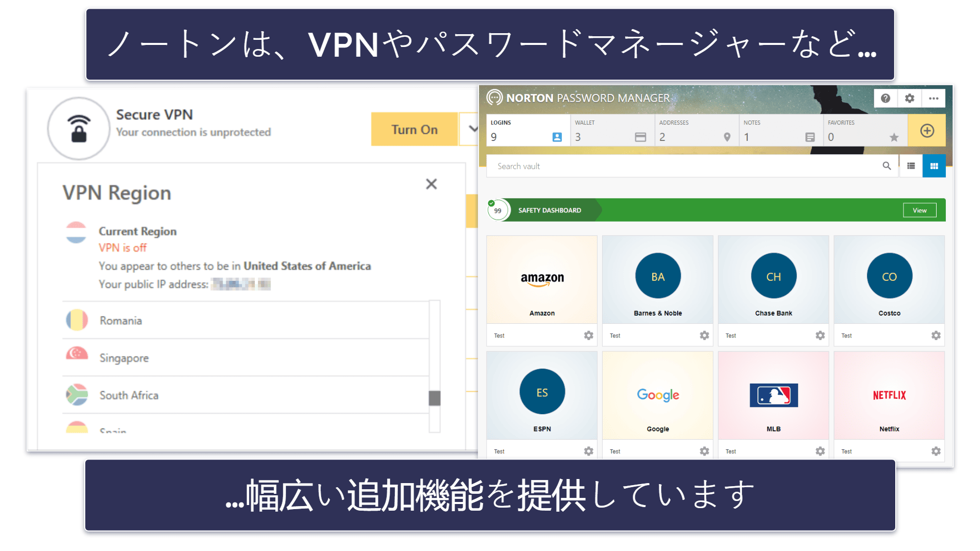Open Password Manager settings gear in header
Viewport: 980px width, 551px height.
(910, 99)
